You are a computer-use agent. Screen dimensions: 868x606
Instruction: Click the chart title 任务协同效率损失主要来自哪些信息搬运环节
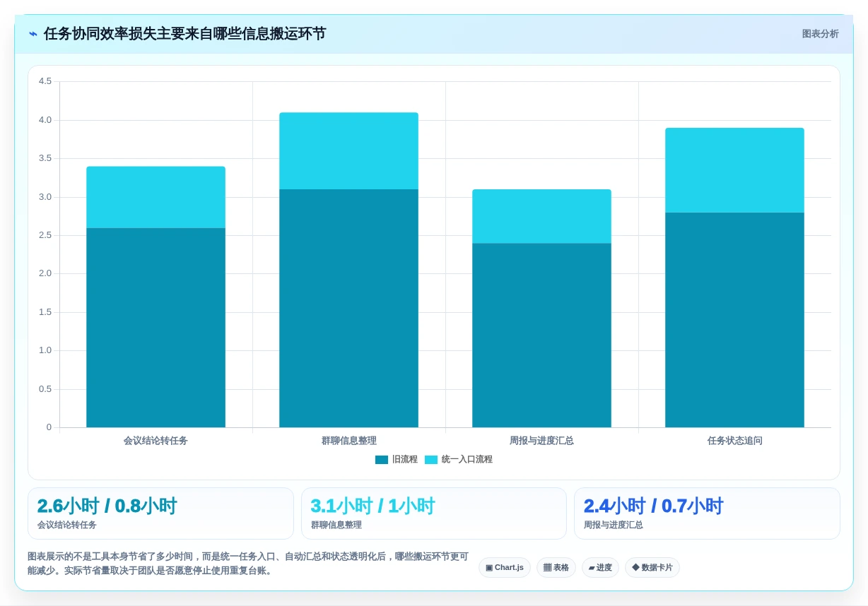coord(184,34)
